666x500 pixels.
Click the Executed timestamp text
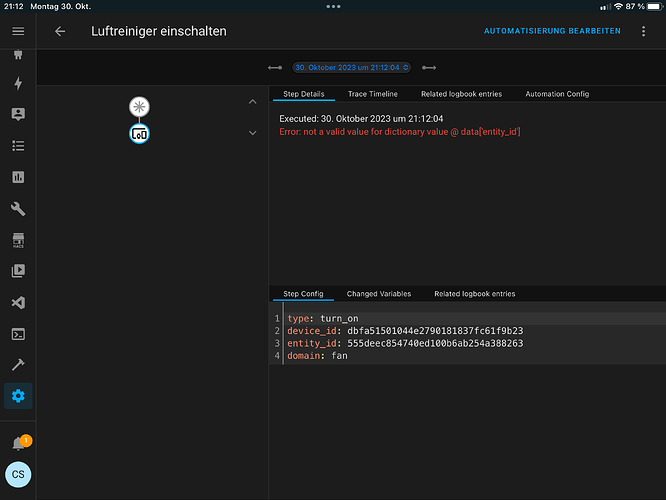361,119
